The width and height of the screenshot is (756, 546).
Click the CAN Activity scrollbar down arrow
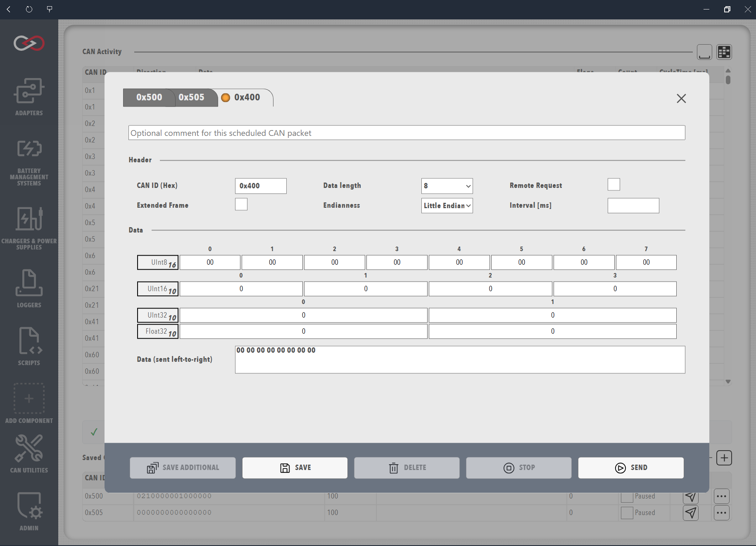coord(728,382)
